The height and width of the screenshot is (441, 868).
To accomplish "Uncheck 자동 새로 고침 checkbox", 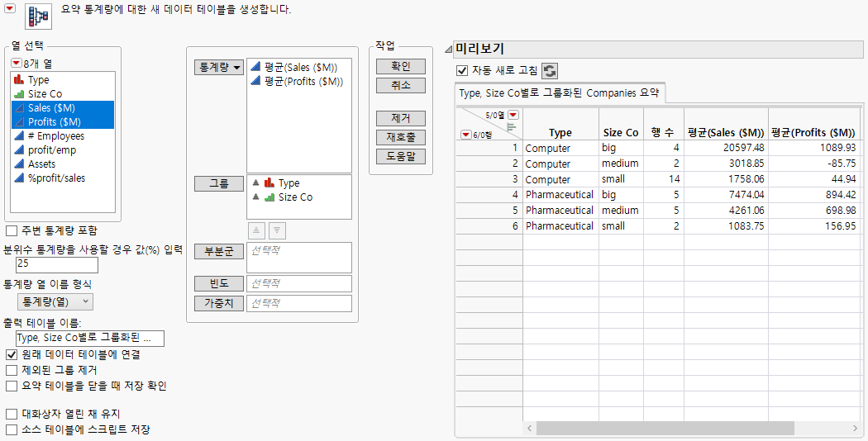I will tap(462, 71).
